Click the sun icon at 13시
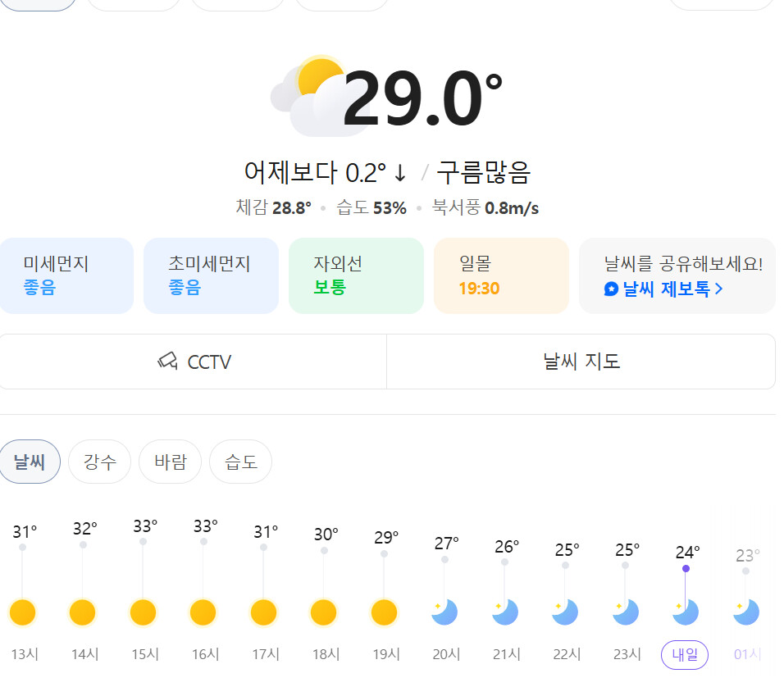Screen dimensions: 784x687 pos(22,612)
